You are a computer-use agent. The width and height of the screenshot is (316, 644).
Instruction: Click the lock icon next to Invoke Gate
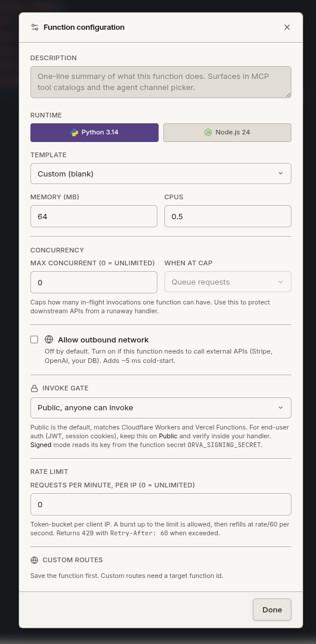[34, 388]
